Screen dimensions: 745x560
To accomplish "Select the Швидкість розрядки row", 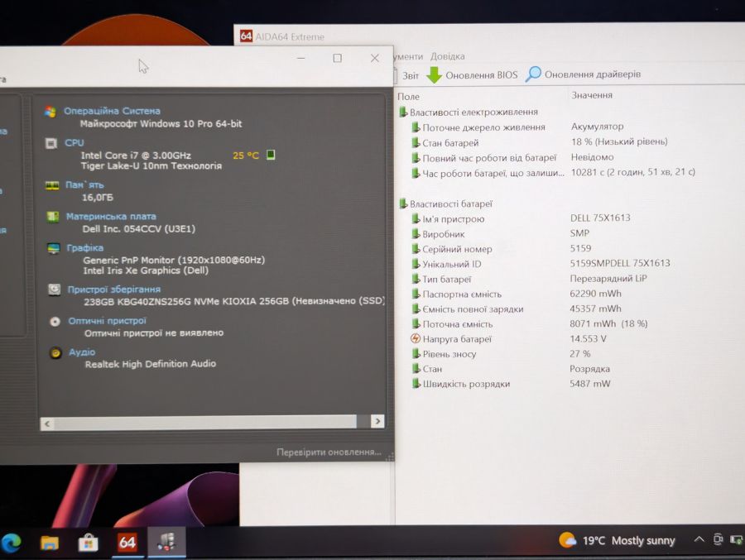I will (570, 383).
